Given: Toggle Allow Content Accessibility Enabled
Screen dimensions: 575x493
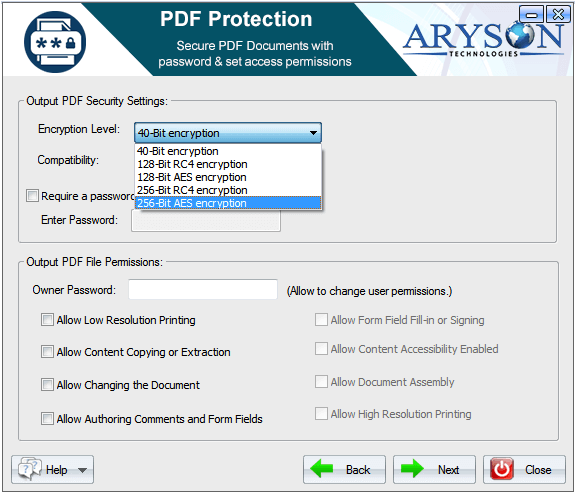Looking at the screenshot, I should [x=321, y=348].
